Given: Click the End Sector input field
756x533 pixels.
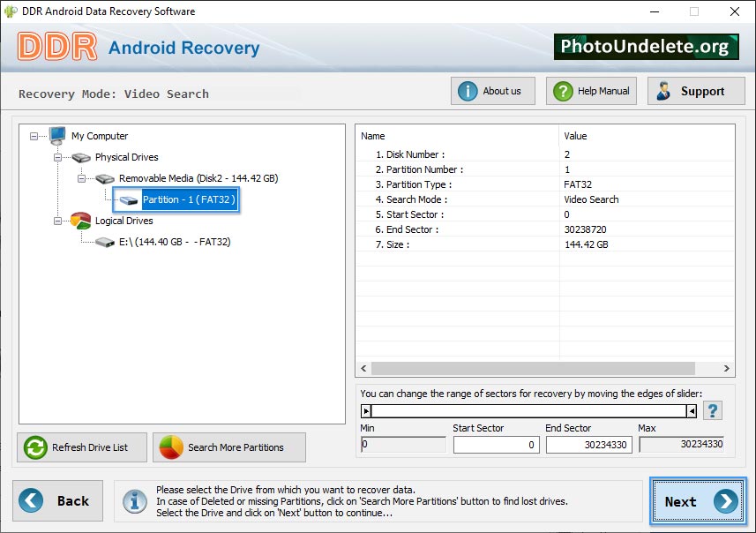Looking at the screenshot, I should pos(588,445).
